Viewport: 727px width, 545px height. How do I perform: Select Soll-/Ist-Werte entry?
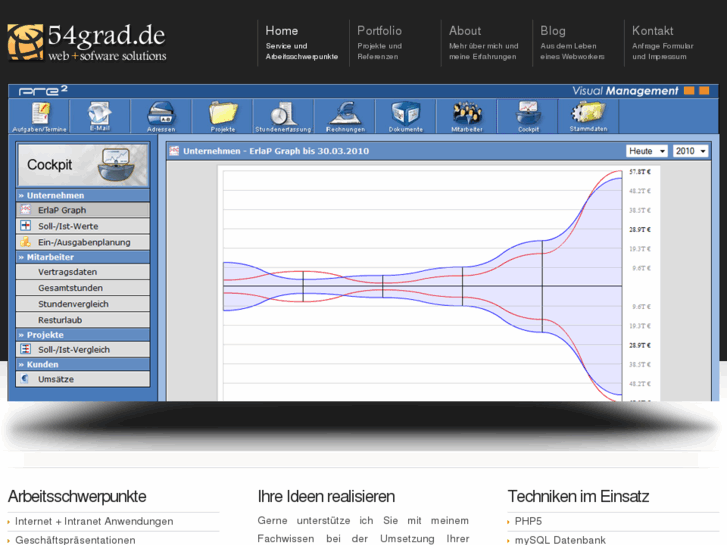point(83,226)
